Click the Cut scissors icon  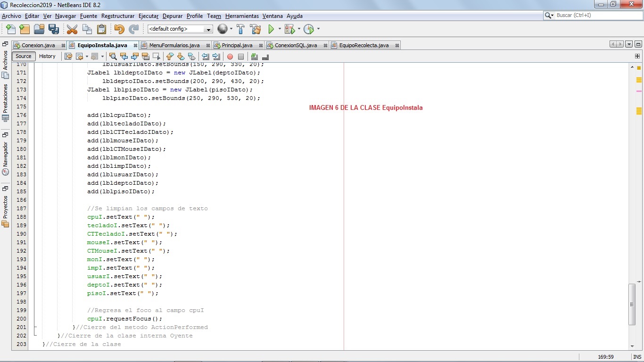(72, 29)
